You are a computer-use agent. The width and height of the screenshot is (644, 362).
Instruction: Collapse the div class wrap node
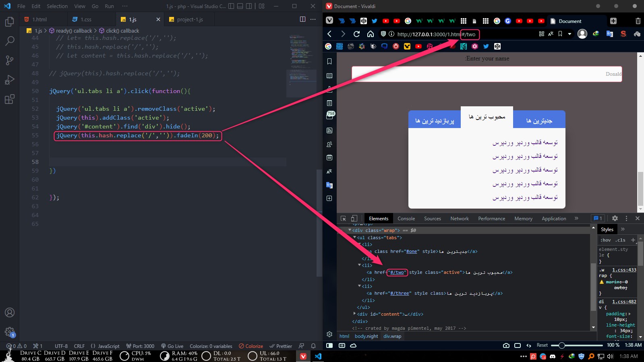[x=350, y=230]
